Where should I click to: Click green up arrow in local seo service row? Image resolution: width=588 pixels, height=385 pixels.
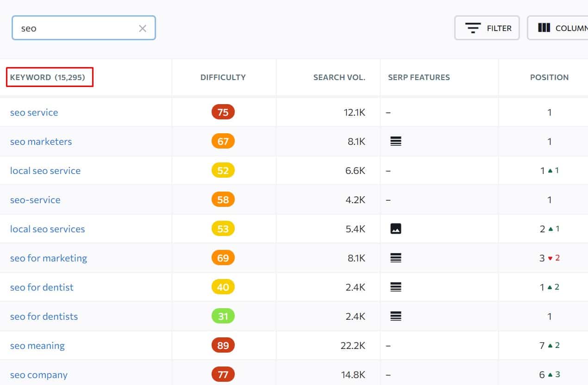pyautogui.click(x=550, y=171)
